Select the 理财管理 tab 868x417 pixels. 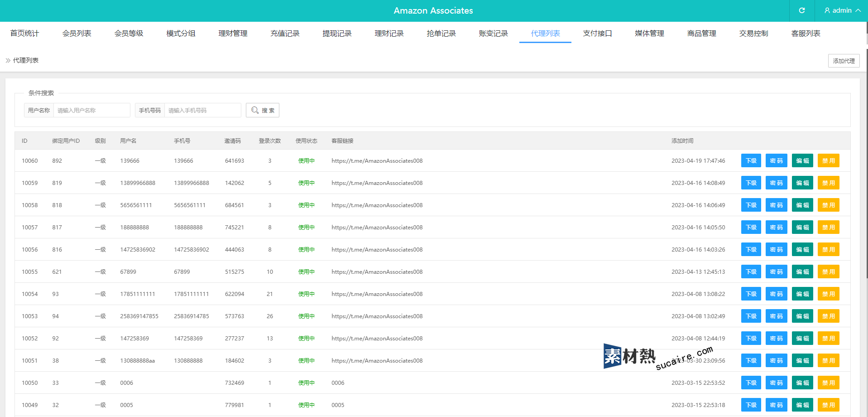[x=233, y=33]
